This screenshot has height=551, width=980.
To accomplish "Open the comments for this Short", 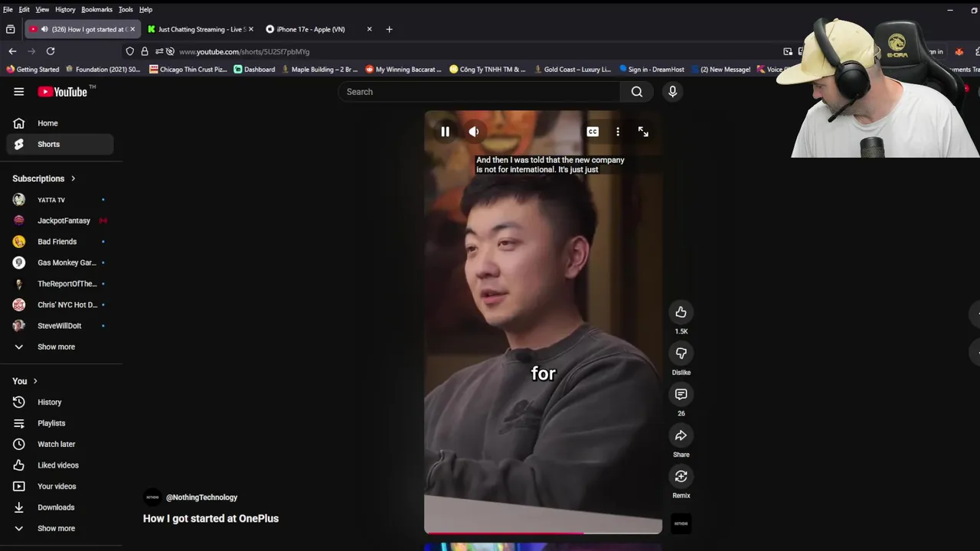I will [681, 394].
